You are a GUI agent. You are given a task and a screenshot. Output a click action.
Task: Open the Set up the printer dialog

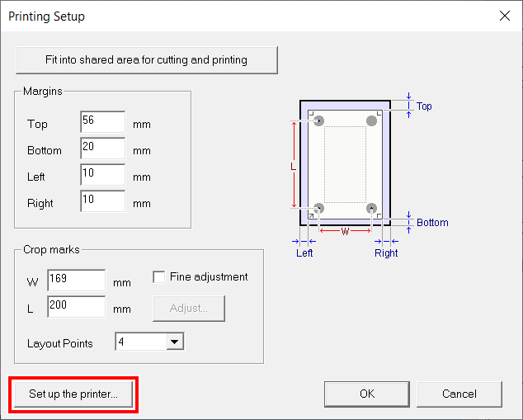tap(73, 394)
